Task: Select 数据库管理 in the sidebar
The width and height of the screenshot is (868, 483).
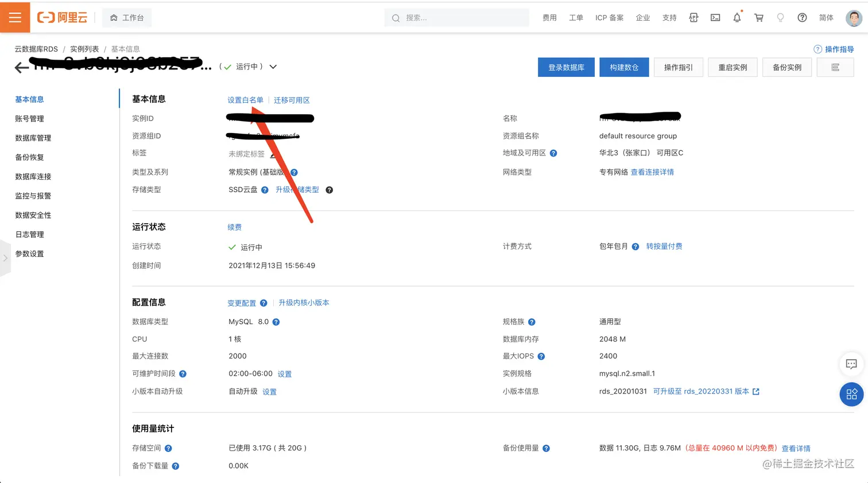Action: pyautogui.click(x=33, y=138)
